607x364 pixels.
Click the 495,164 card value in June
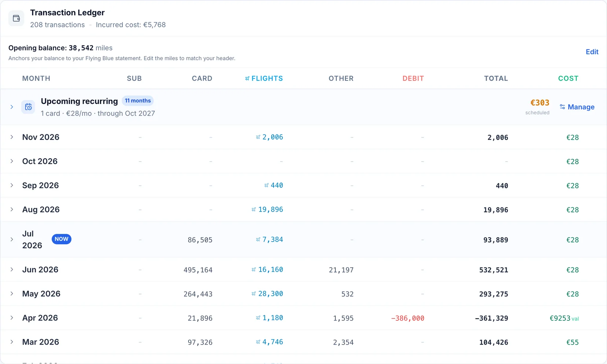point(198,270)
